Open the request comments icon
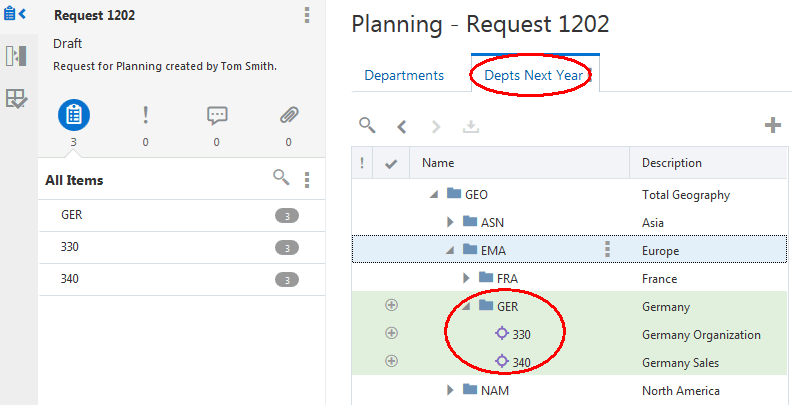 point(217,116)
